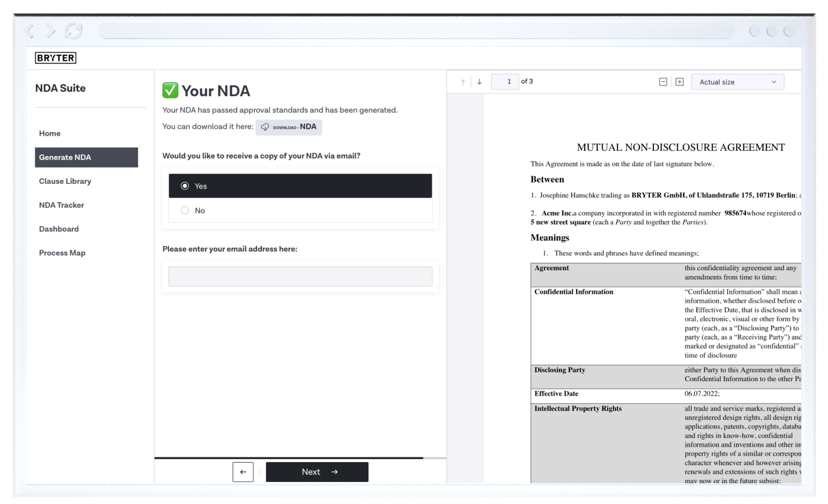Click the Agreement table cell label
Image resolution: width=828 pixels, height=504 pixels.
pos(552,268)
